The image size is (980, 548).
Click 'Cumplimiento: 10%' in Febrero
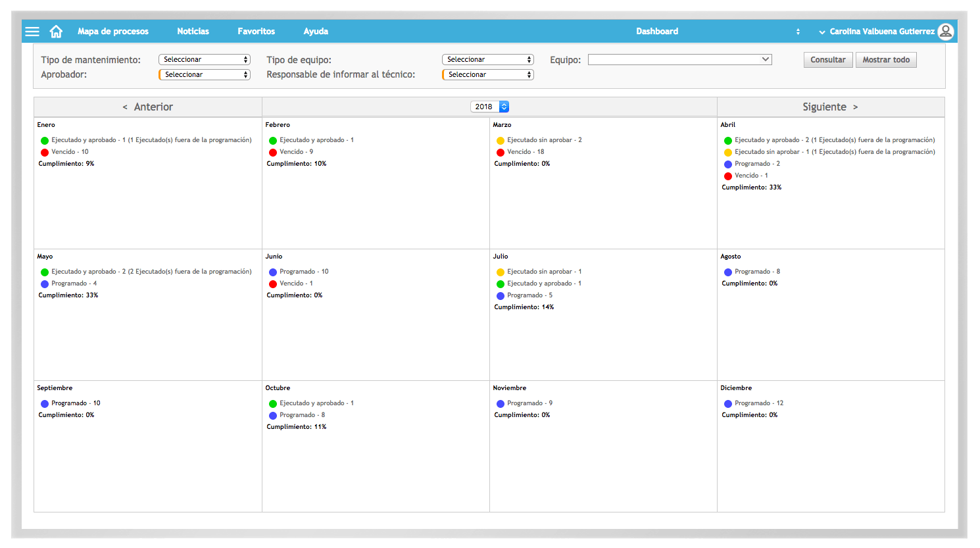pos(297,164)
